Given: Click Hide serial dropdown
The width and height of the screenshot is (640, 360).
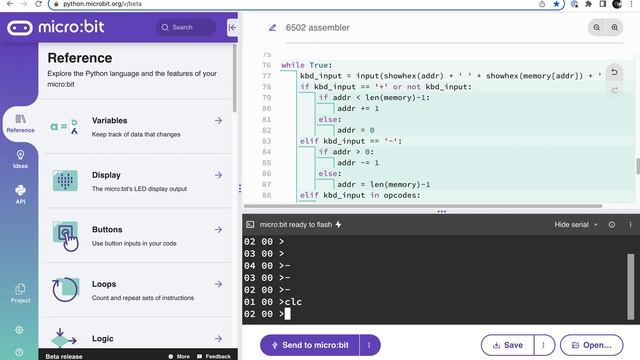Looking at the screenshot, I should tap(576, 224).
